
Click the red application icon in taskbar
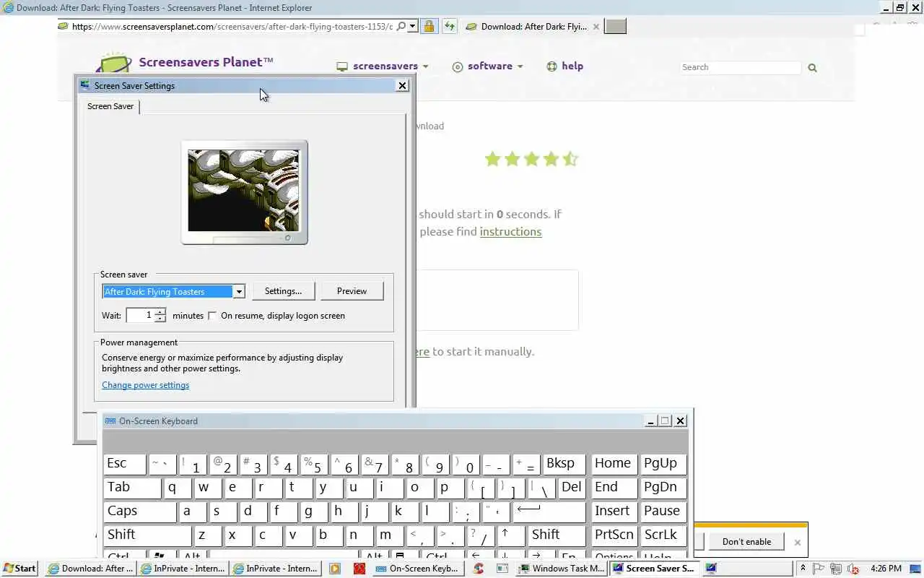tap(359, 569)
